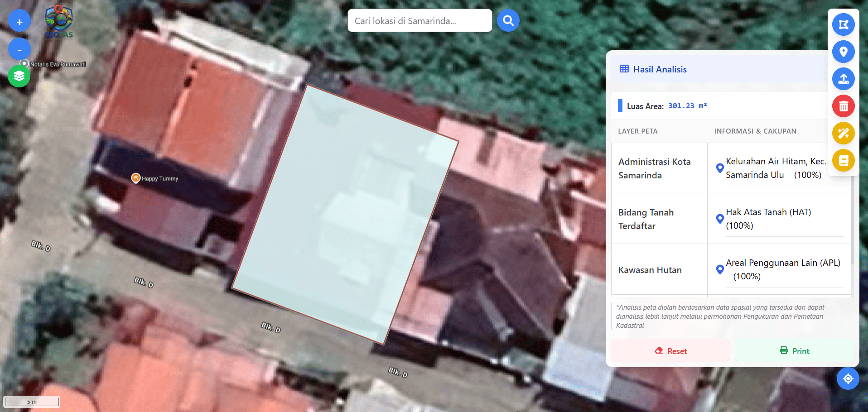Click the Happy Tummy place marker
The image size is (868, 412).
point(135,178)
